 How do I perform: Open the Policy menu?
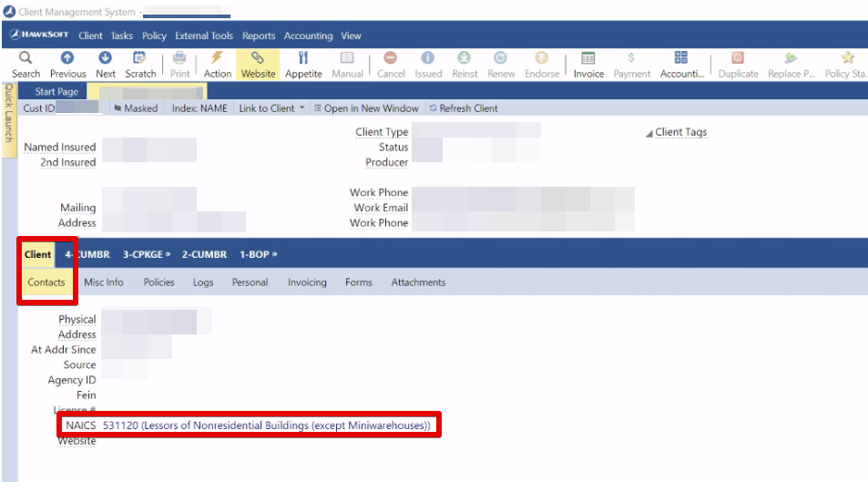pyautogui.click(x=154, y=36)
